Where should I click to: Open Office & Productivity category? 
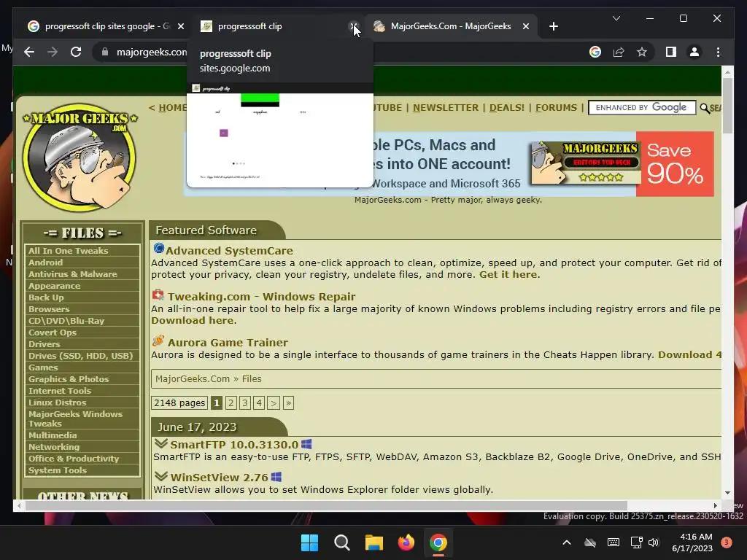(x=74, y=459)
